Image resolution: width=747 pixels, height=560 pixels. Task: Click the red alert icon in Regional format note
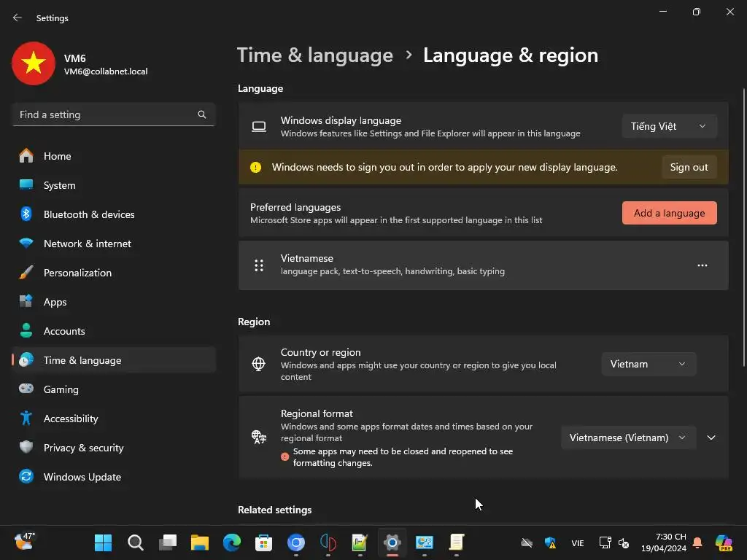click(x=285, y=456)
